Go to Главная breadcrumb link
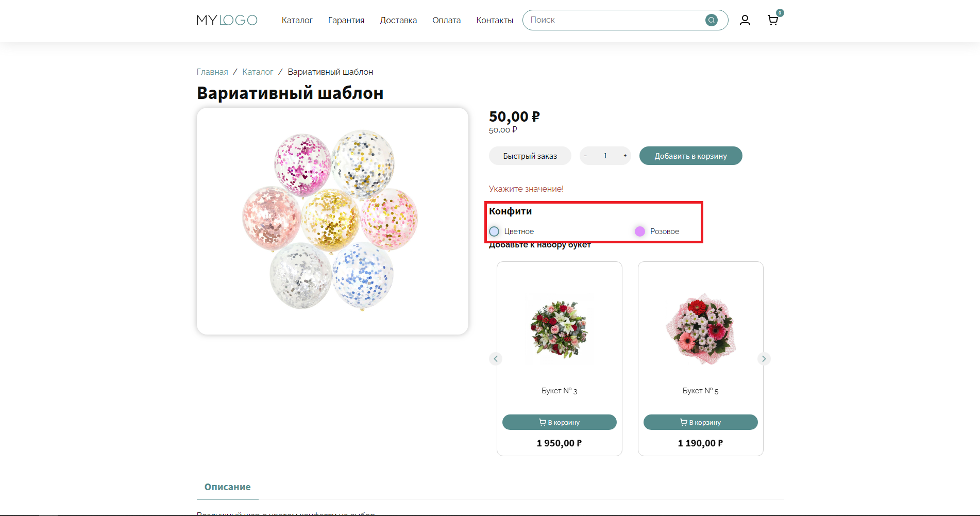 coord(212,72)
